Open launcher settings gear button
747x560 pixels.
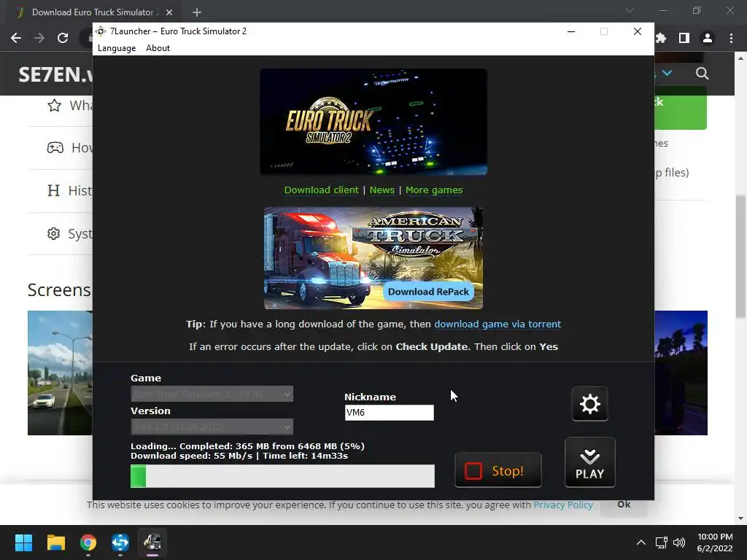(x=589, y=404)
